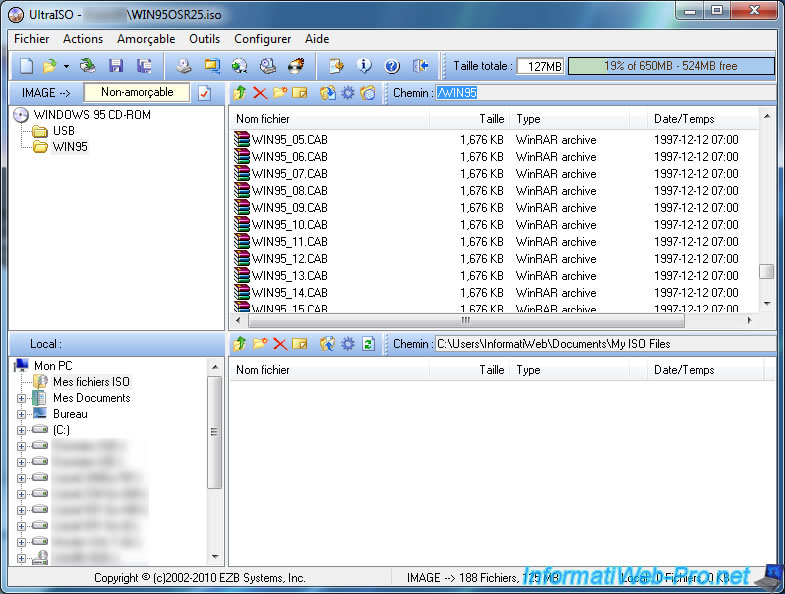This screenshot has height=594, width=785.
Task: Click the Add files toolbar icon
Action: [336, 66]
